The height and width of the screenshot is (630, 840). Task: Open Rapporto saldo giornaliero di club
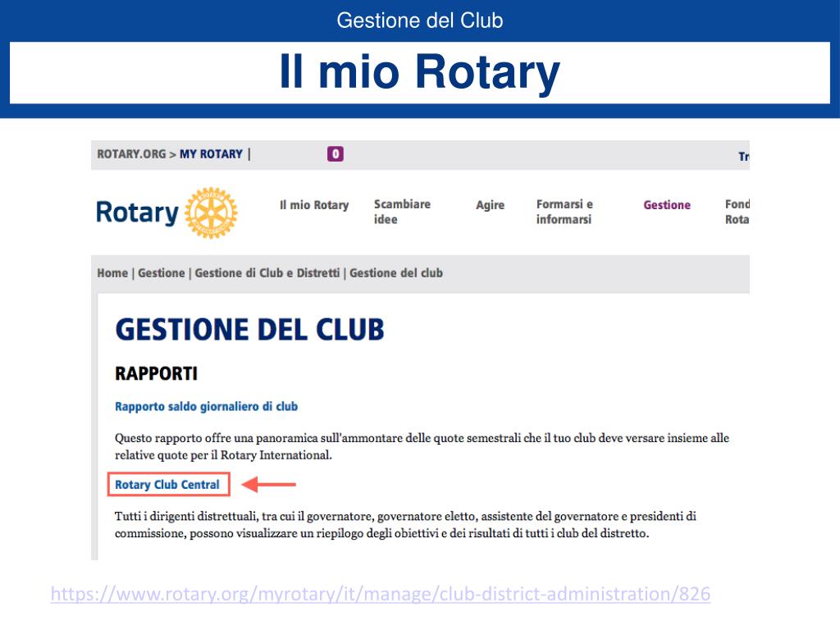coord(206,407)
